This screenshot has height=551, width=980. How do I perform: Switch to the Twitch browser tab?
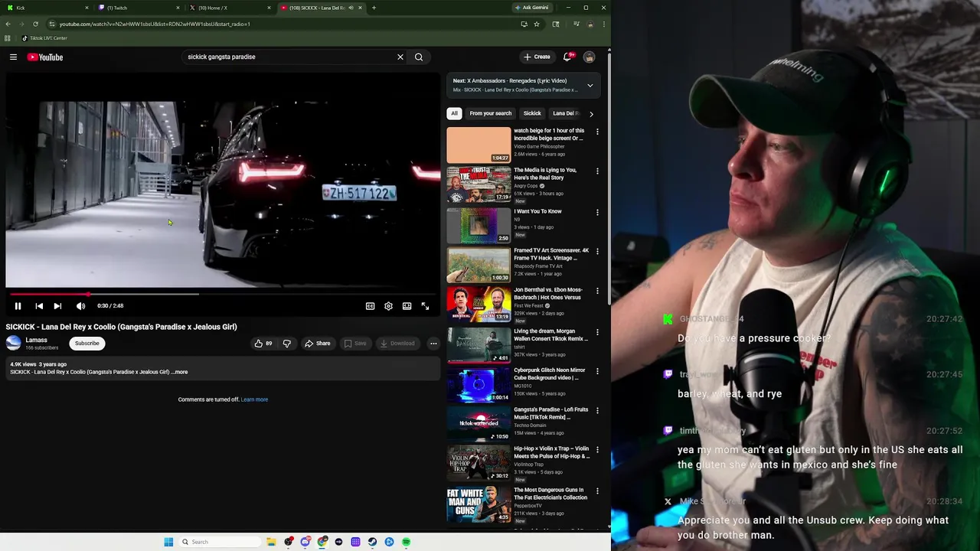click(x=138, y=8)
